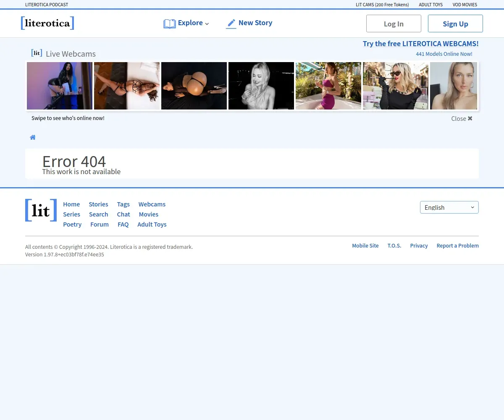504x420 pixels.
Task: Open FAQ in the footer
Action: tap(123, 224)
